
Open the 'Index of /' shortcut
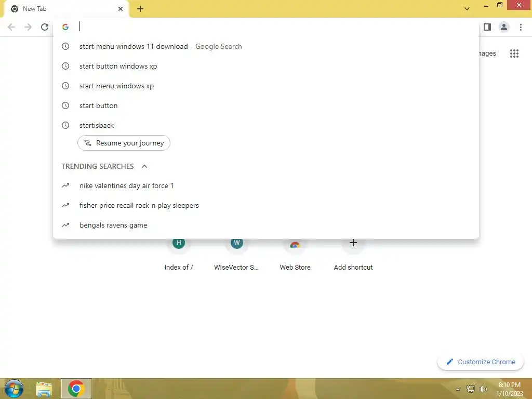click(179, 255)
